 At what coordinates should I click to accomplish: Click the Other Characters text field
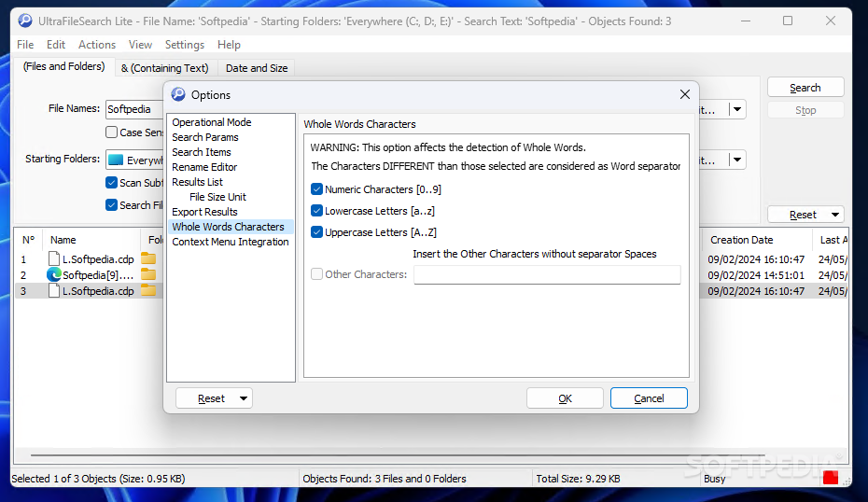[547, 274]
